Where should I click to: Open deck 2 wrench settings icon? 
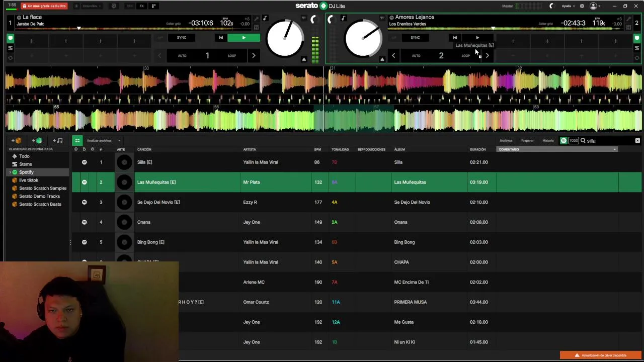click(628, 19)
